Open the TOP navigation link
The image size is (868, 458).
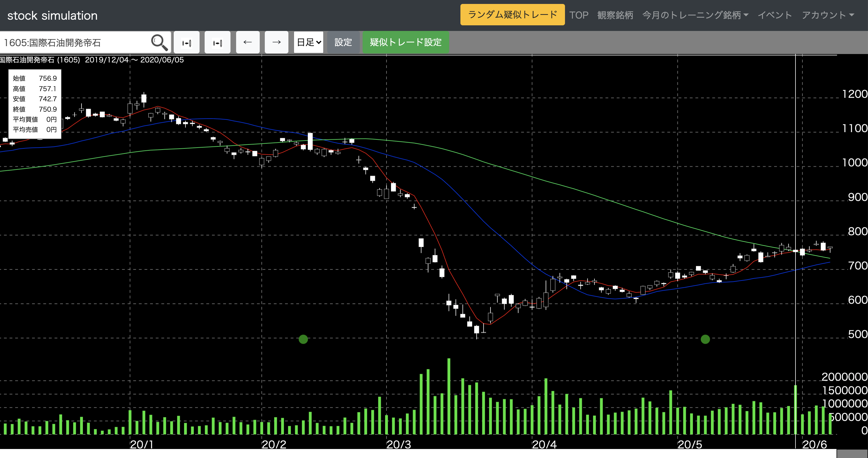[578, 15]
